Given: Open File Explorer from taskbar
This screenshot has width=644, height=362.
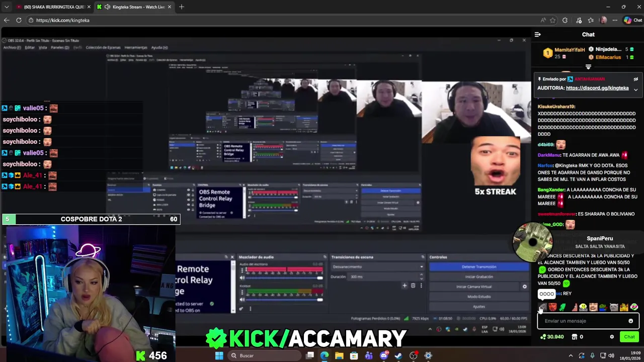Looking at the screenshot, I should click(x=339, y=355).
